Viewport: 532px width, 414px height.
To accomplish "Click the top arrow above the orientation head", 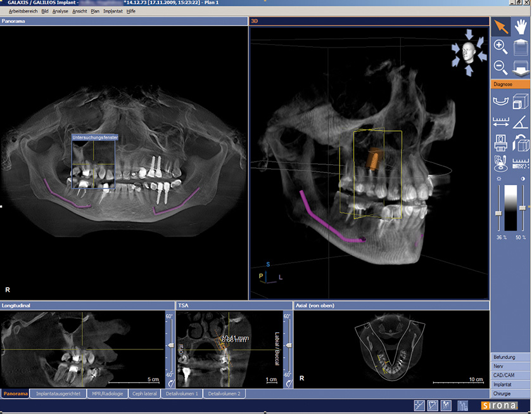I will coord(469,34).
